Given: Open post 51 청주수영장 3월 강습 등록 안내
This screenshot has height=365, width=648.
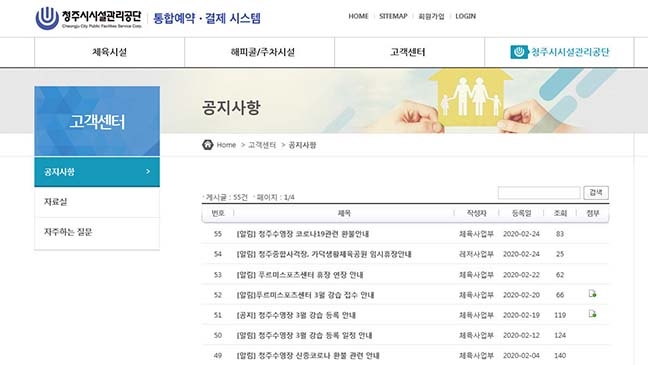Looking at the screenshot, I should [x=296, y=315].
